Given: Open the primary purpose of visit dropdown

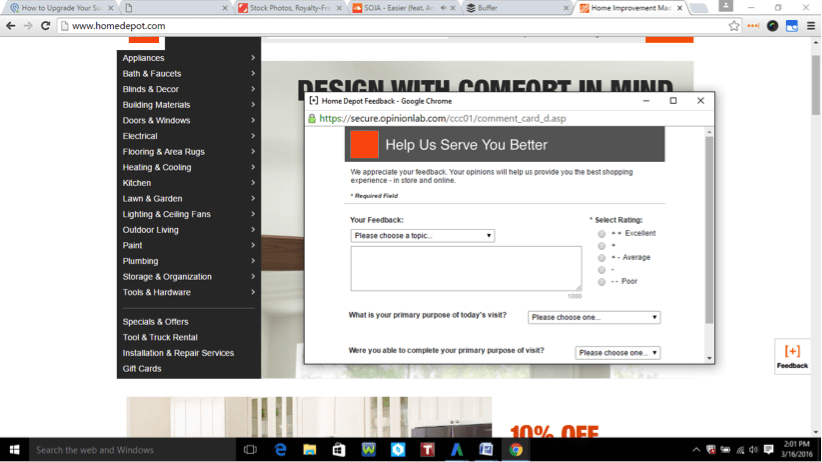Looking at the screenshot, I should 594,317.
